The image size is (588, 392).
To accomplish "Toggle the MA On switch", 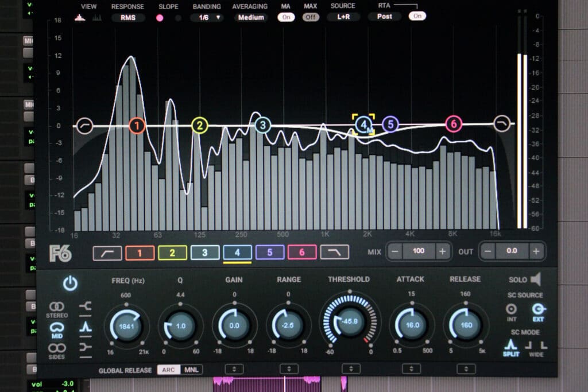I will point(286,17).
